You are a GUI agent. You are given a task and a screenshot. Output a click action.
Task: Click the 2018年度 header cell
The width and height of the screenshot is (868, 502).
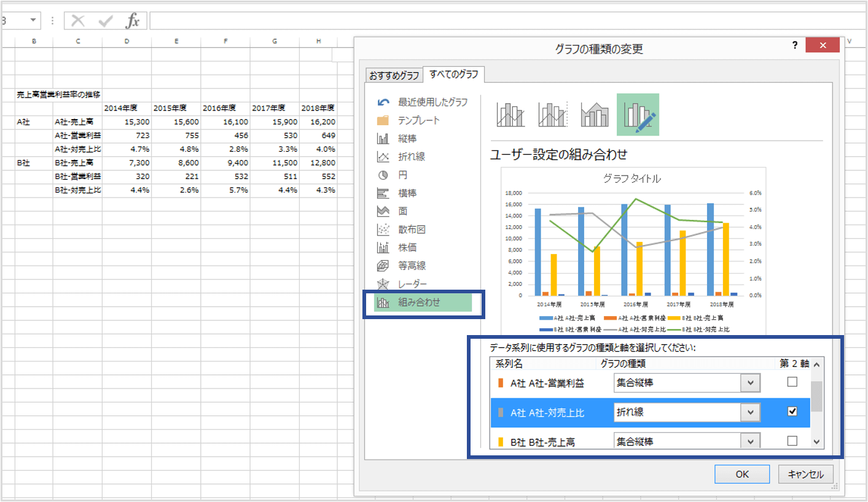pos(318,108)
